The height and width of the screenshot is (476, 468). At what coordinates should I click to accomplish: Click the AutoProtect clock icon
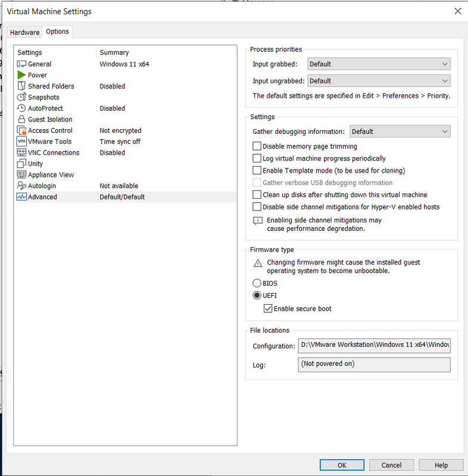point(21,108)
